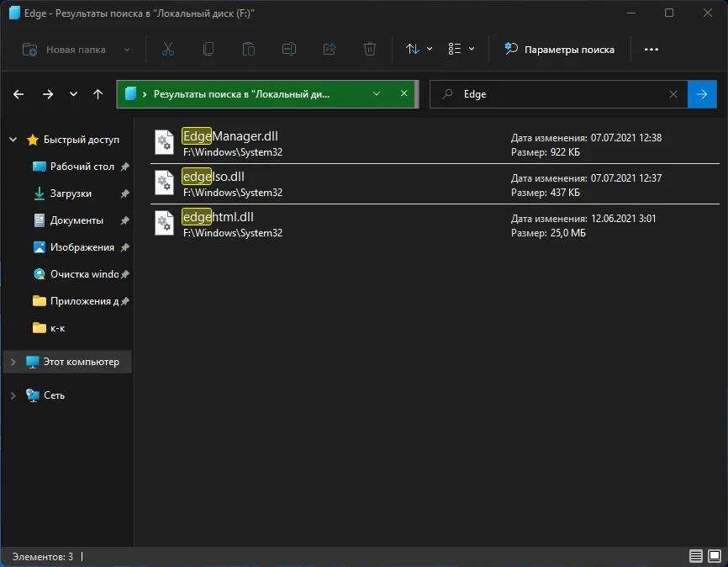Click the pin icon next to Документы

[125, 220]
